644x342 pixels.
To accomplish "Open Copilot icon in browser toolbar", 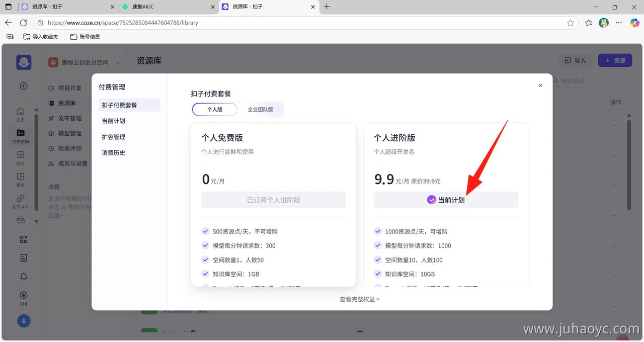I will point(635,23).
